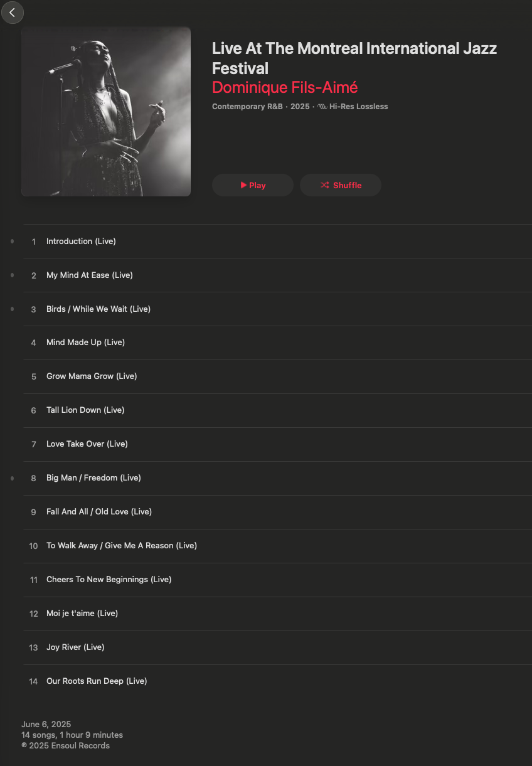Select track Love Take Over (Live)
Viewport: 532px width, 766px height.
click(x=277, y=444)
